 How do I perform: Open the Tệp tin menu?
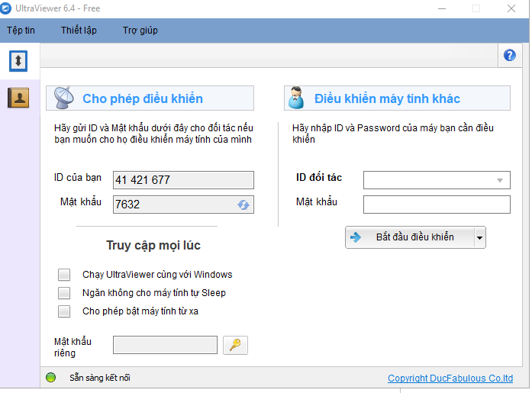tap(21, 31)
